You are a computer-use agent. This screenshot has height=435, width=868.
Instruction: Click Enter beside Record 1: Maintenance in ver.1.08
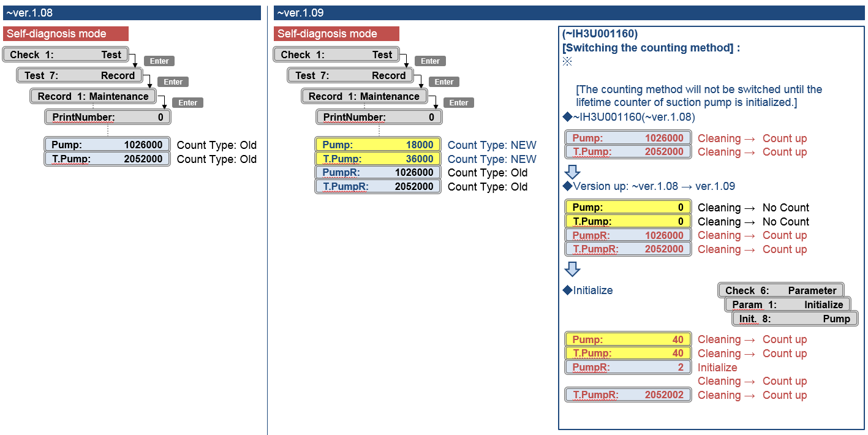[x=187, y=102]
